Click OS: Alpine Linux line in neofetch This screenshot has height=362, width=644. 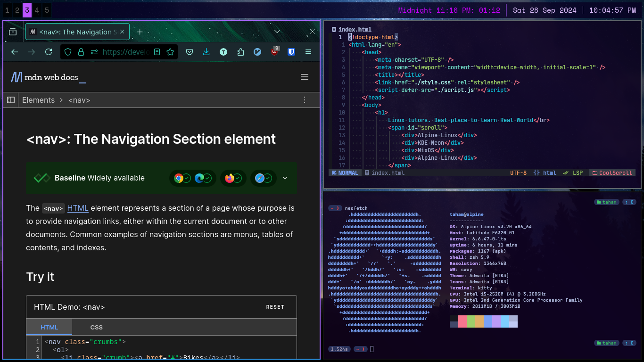pyautogui.click(x=491, y=227)
